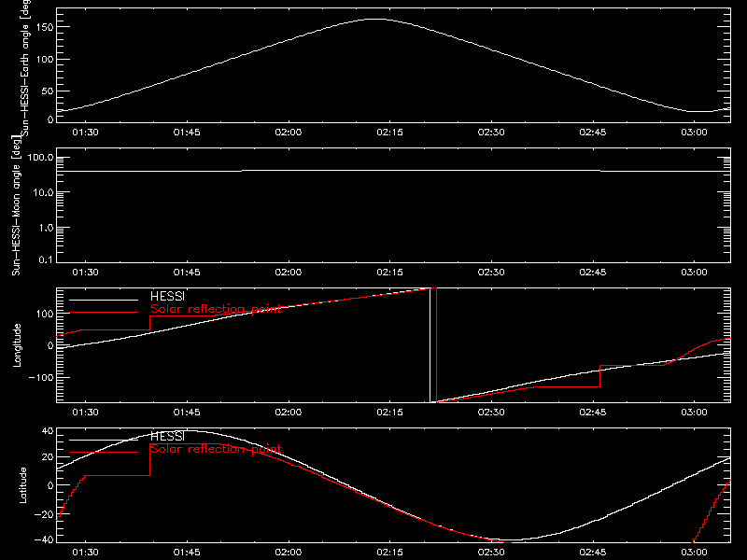The image size is (747, 560).
Task: Click the 100.0 tick on Moon angle axis
Action: coord(41,158)
